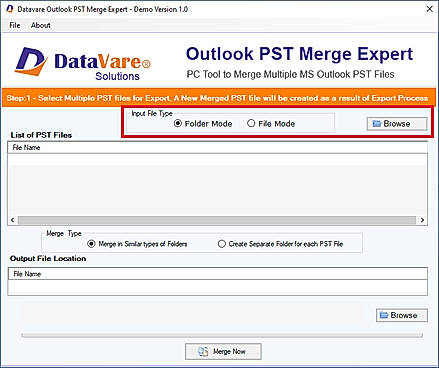Choose Create Separate Folder for each PST File

(280, 244)
